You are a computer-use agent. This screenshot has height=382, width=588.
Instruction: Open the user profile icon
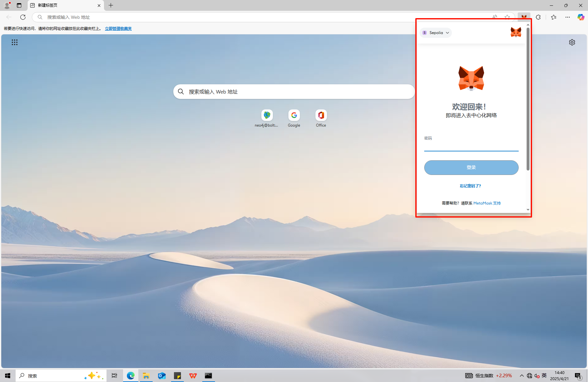coord(7,5)
